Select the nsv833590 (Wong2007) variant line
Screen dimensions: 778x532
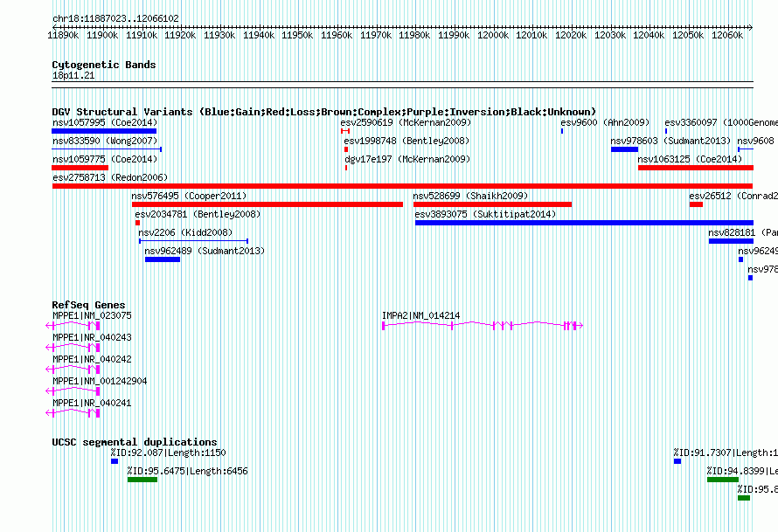pos(107,149)
